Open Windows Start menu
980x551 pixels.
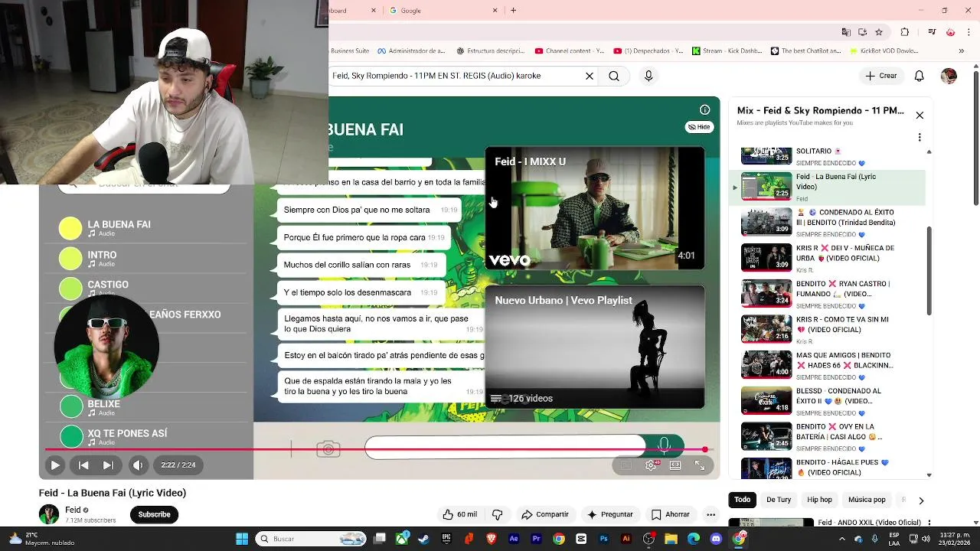coord(242,539)
